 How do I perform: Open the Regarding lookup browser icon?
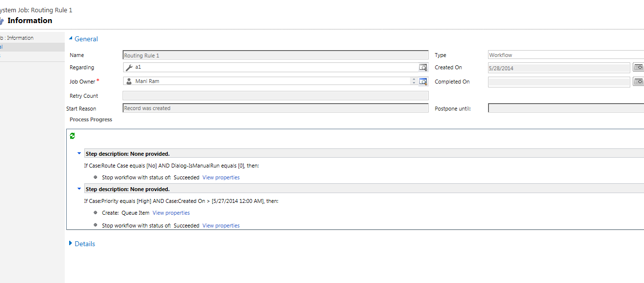click(x=423, y=67)
